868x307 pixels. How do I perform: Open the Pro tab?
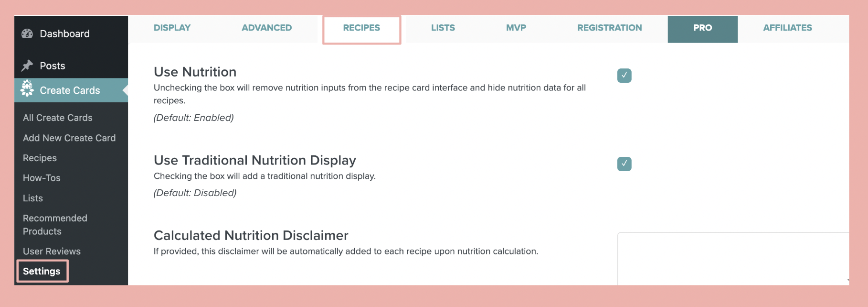702,28
